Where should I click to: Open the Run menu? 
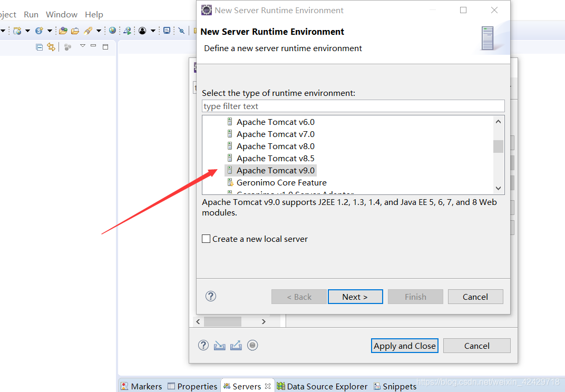pyautogui.click(x=31, y=14)
